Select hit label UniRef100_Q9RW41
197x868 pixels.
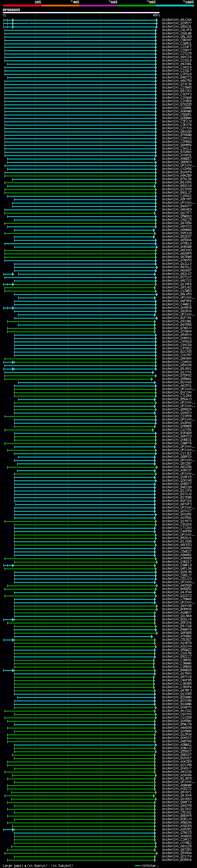tap(177, 379)
